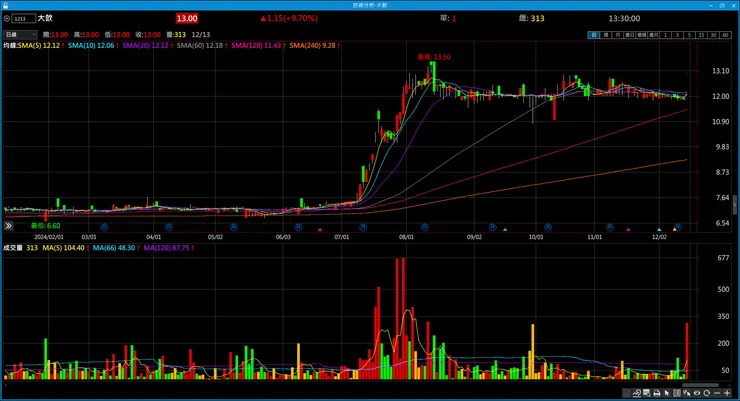Screen dimensions: 740x401
Task: Select the 日 daily timeframe button
Action: [594, 35]
